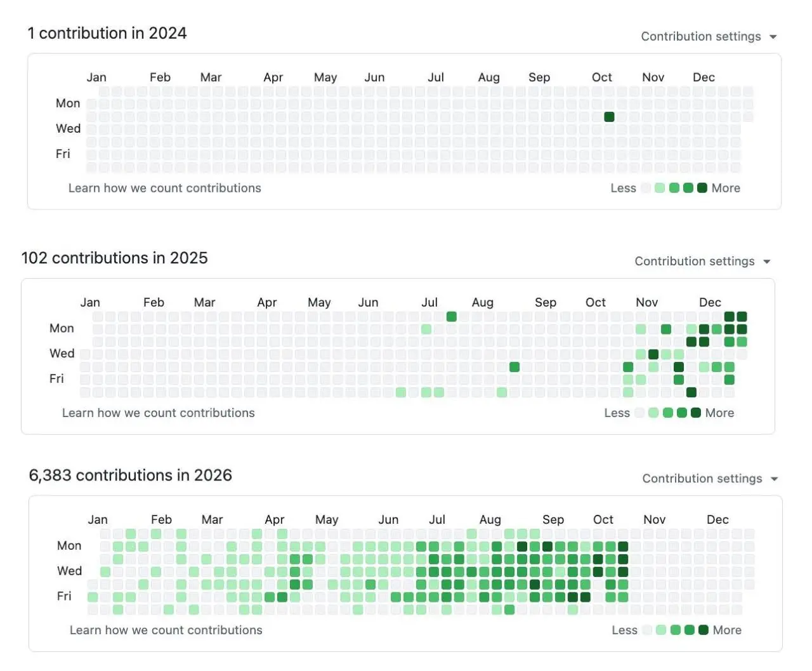Click the lightest green swatch in 2026 legend

tap(661, 630)
